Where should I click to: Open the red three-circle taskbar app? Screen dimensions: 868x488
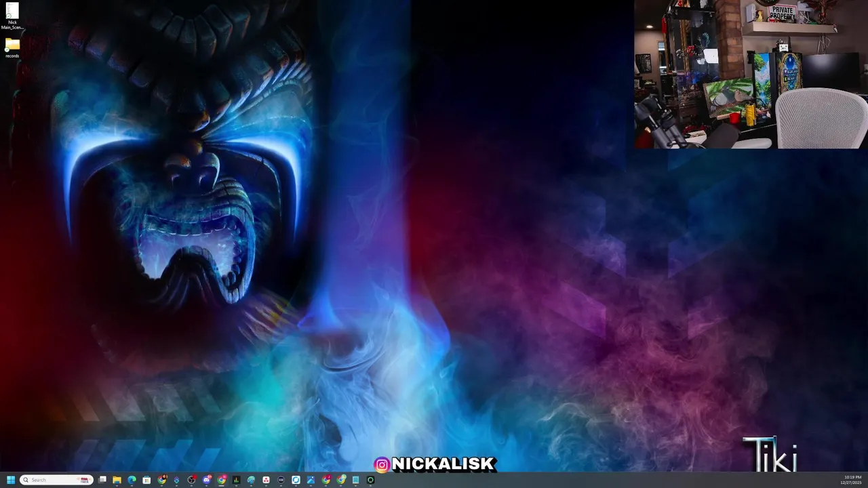pos(266,480)
